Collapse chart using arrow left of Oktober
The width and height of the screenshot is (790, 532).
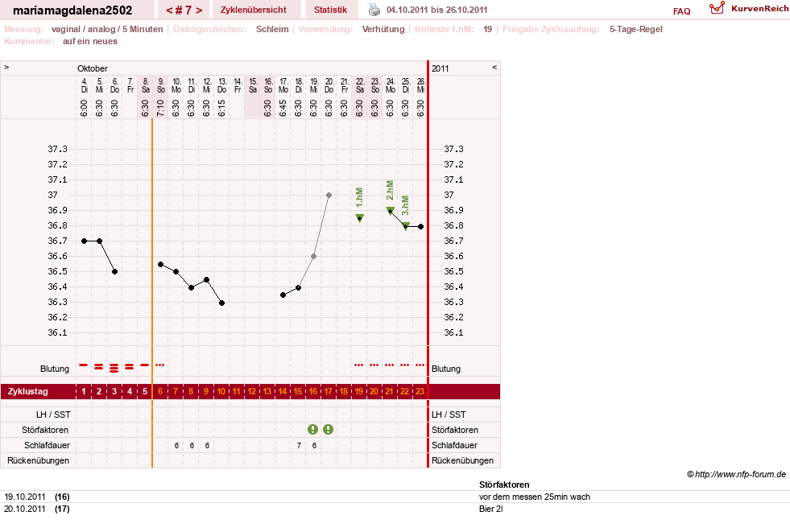point(6,67)
